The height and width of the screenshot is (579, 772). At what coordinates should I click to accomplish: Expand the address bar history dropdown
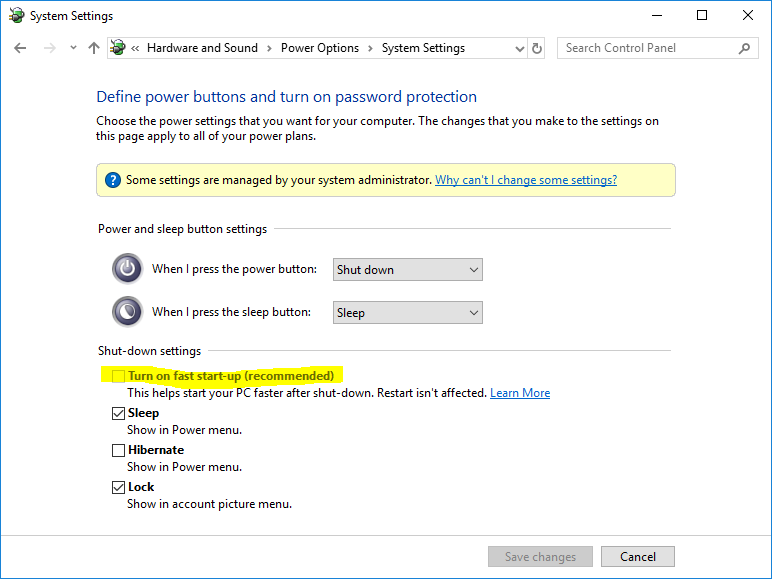(519, 48)
